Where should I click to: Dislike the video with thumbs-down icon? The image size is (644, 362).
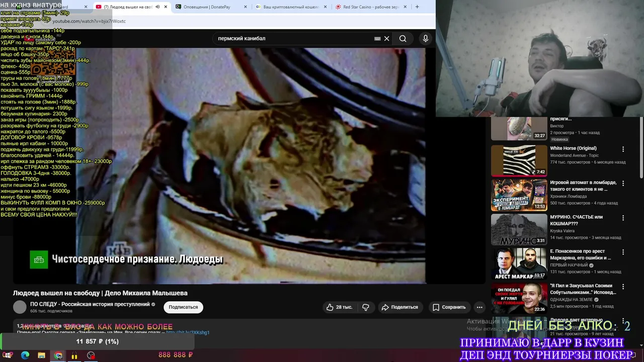366,307
